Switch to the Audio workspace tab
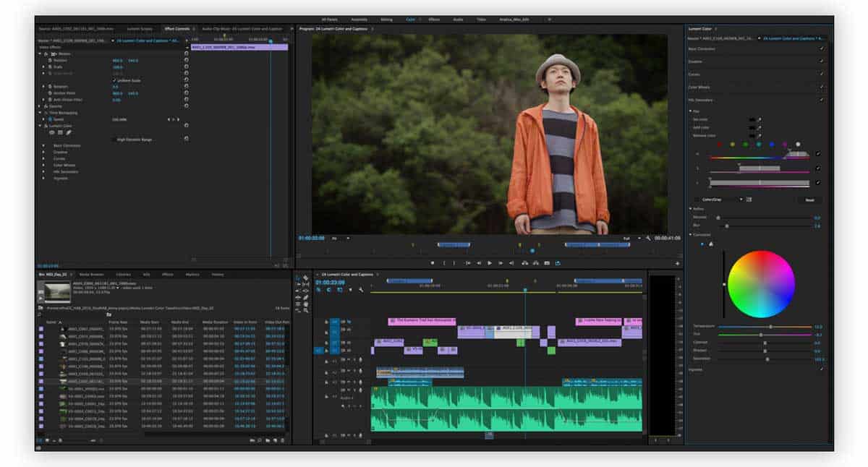 [458, 20]
